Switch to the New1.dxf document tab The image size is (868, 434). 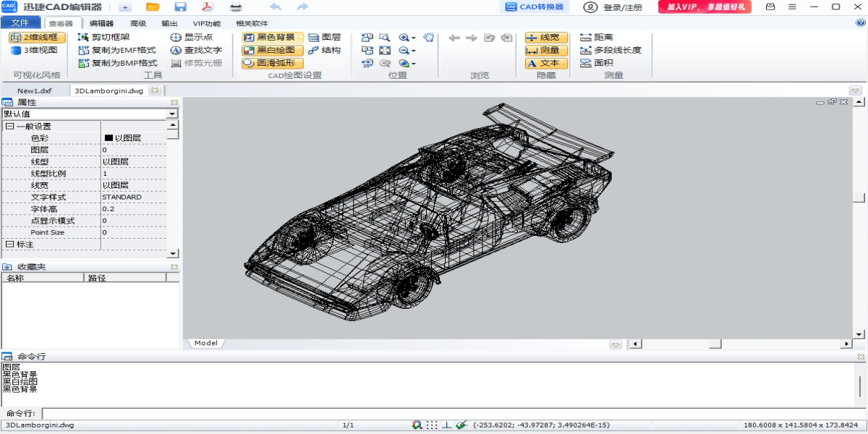(x=35, y=90)
